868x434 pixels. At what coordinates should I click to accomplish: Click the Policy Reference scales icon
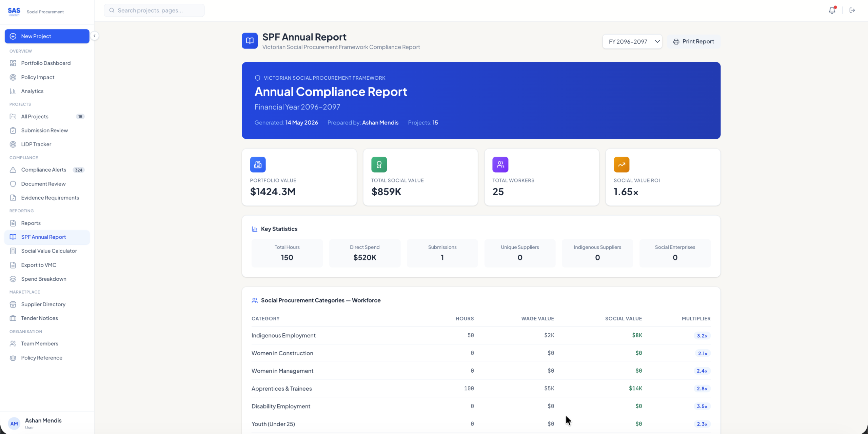(13, 358)
